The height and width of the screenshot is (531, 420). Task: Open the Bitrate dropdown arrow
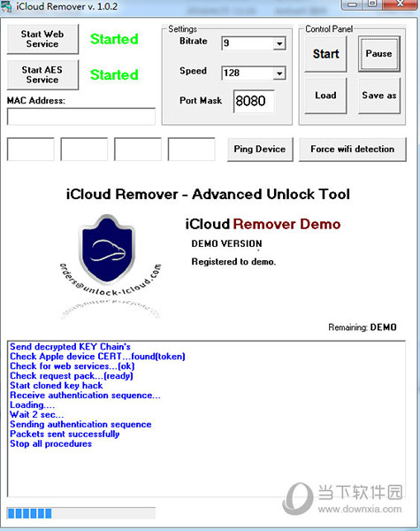pos(279,43)
